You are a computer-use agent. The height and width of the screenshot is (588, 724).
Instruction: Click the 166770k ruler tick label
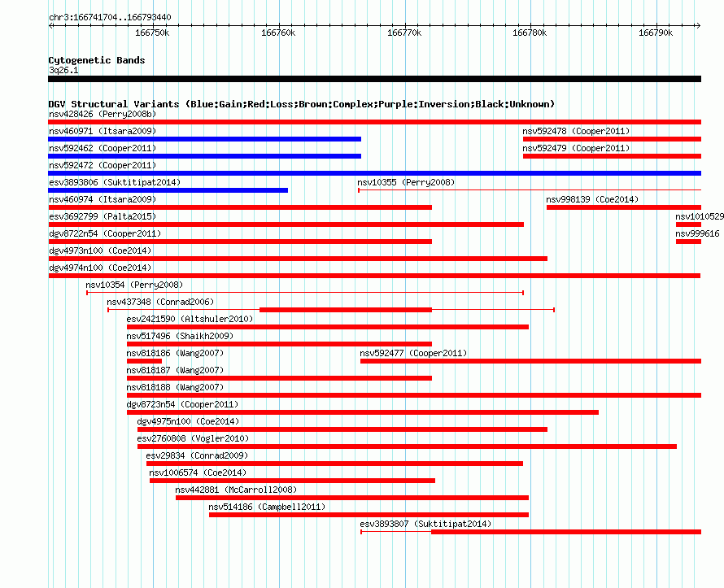point(404,33)
